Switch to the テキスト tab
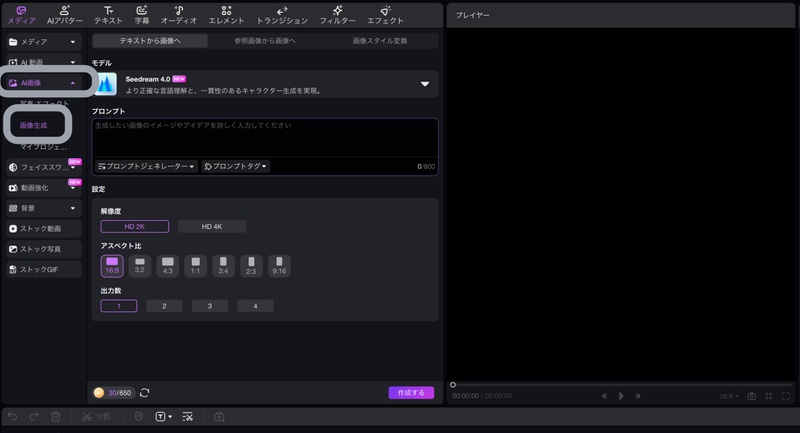The width and height of the screenshot is (800, 433). click(108, 15)
